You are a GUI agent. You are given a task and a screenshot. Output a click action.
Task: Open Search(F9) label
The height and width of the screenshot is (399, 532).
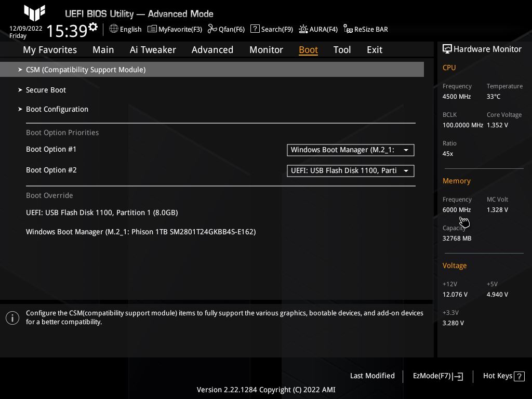(x=277, y=29)
